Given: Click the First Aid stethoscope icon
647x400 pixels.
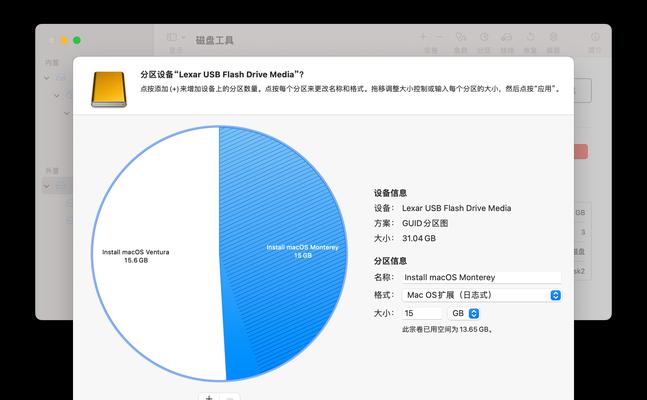Looking at the screenshot, I should 460,37.
